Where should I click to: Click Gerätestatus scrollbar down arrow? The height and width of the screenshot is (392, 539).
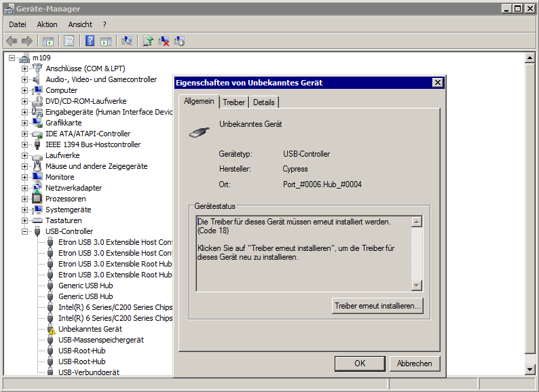pos(417,285)
